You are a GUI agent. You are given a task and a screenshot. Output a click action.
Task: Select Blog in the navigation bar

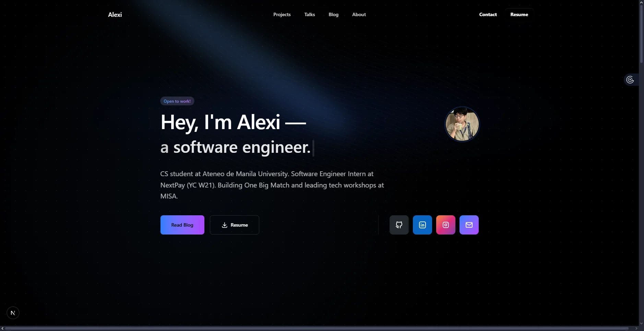pos(333,14)
